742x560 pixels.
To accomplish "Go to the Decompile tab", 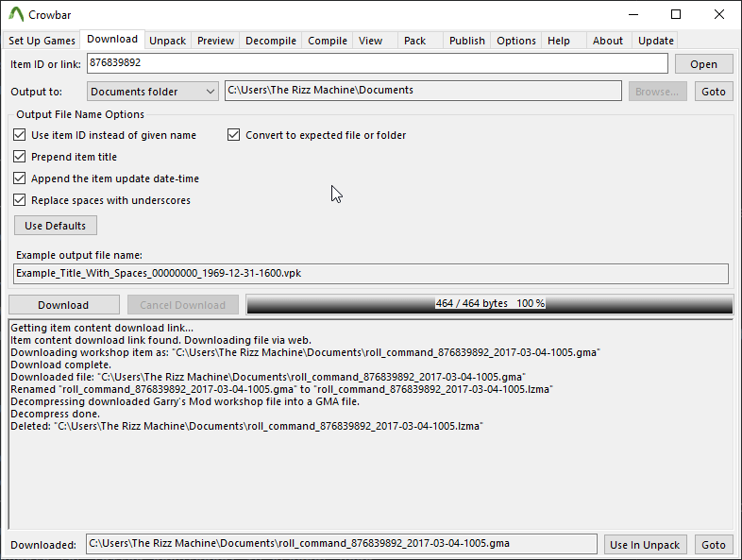I will (x=271, y=41).
